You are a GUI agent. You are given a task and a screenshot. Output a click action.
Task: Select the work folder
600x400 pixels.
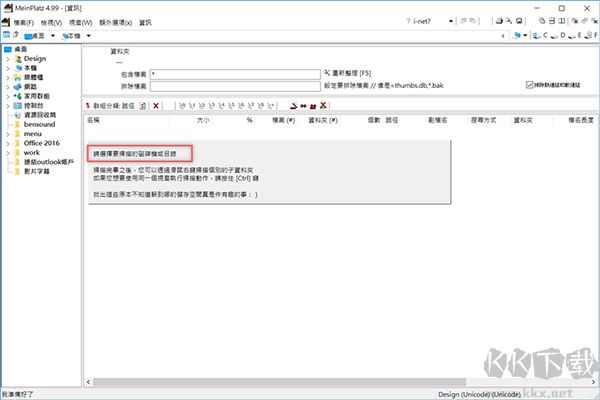(x=32, y=152)
